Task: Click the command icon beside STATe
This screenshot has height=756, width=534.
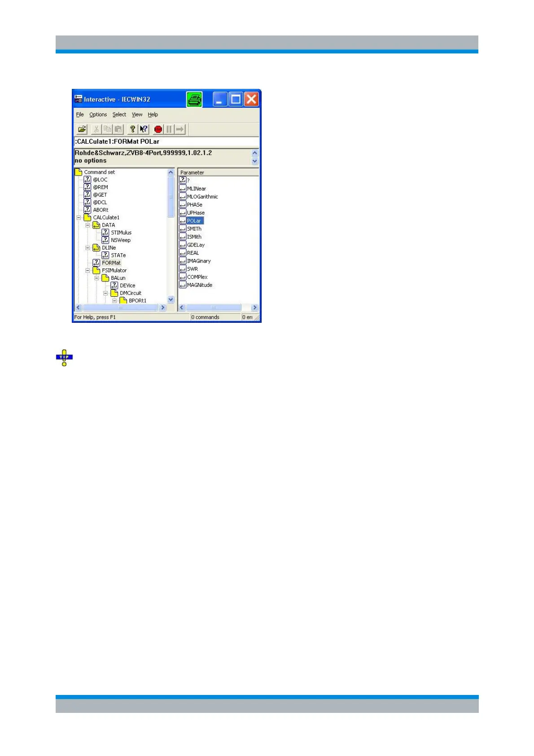Action: [105, 255]
